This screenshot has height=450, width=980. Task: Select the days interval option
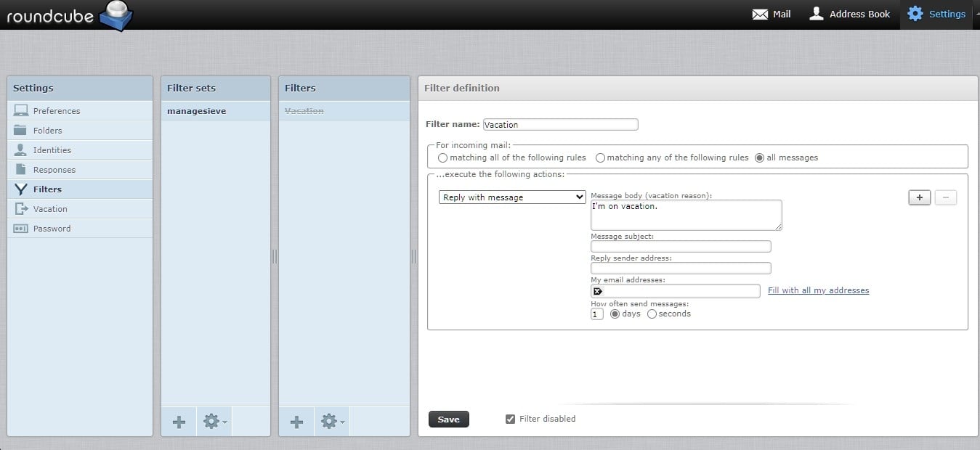(x=615, y=314)
